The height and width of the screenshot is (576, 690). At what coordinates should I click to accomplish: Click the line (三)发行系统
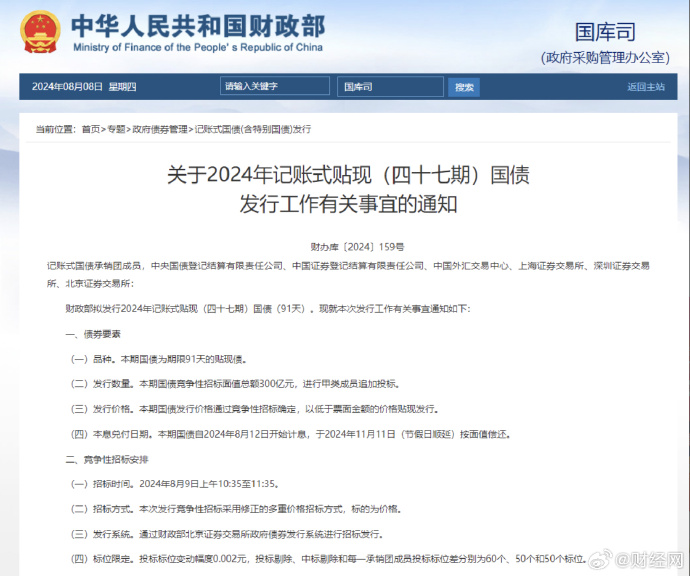click(x=227, y=534)
